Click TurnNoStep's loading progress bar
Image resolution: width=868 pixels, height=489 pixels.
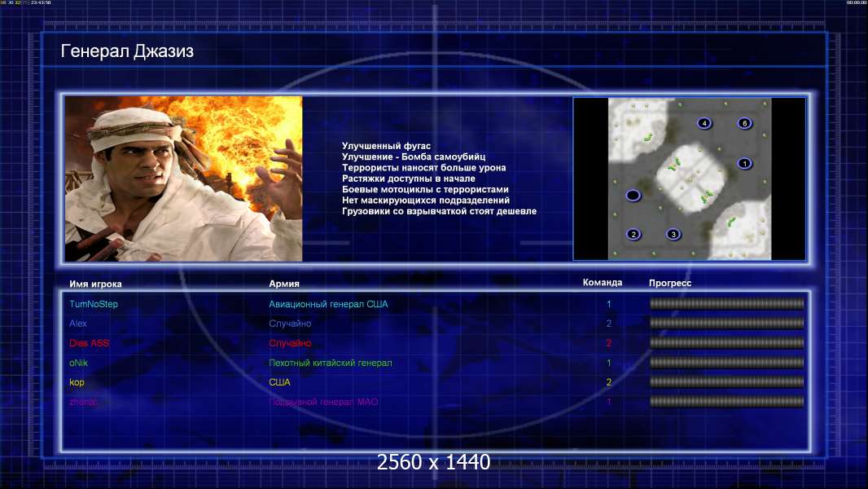coord(726,304)
